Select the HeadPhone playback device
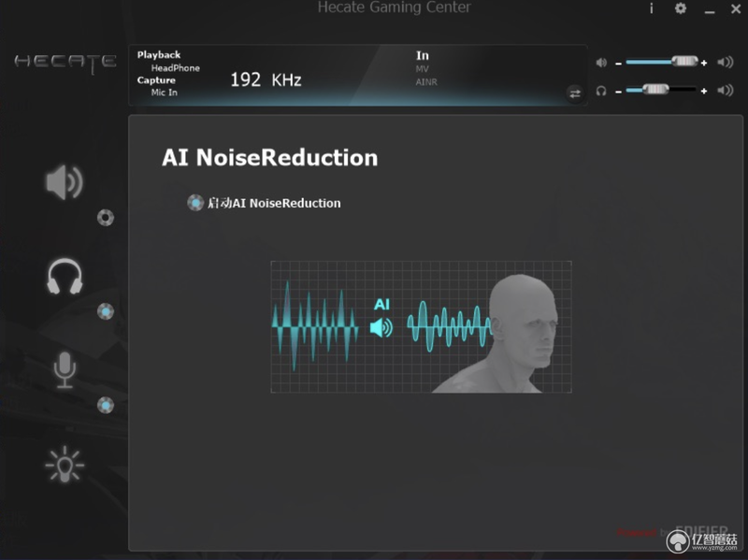 click(x=175, y=67)
